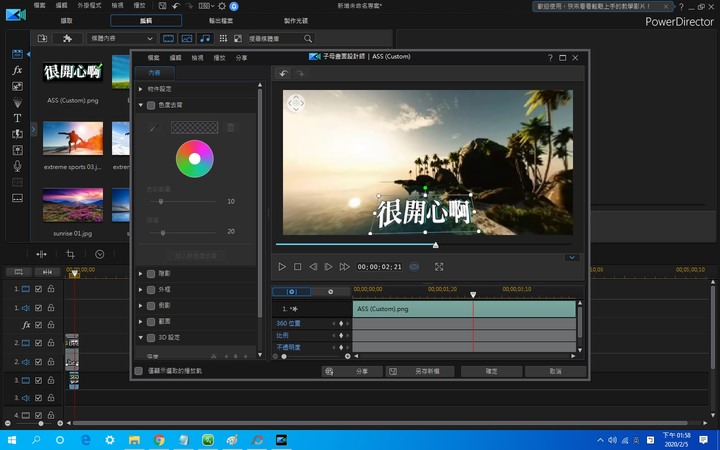Click the plug-ins puzzle piece icon
This screenshot has height=450, width=720.
(67, 39)
